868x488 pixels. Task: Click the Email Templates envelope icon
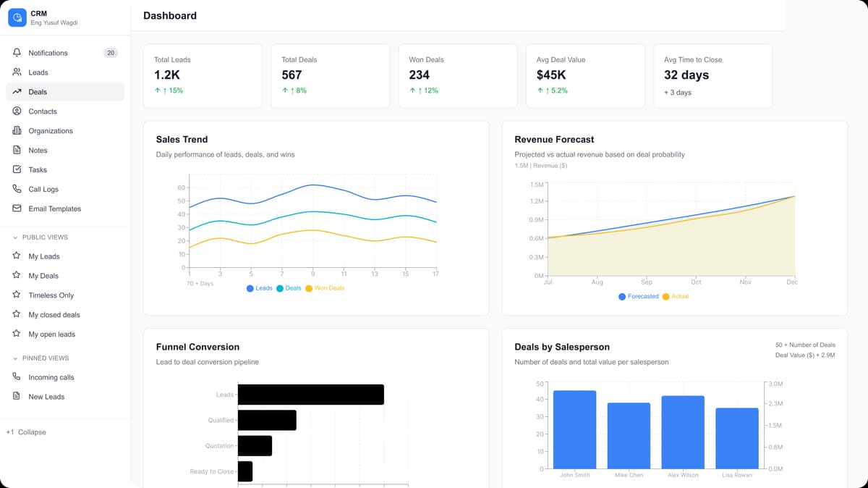17,209
